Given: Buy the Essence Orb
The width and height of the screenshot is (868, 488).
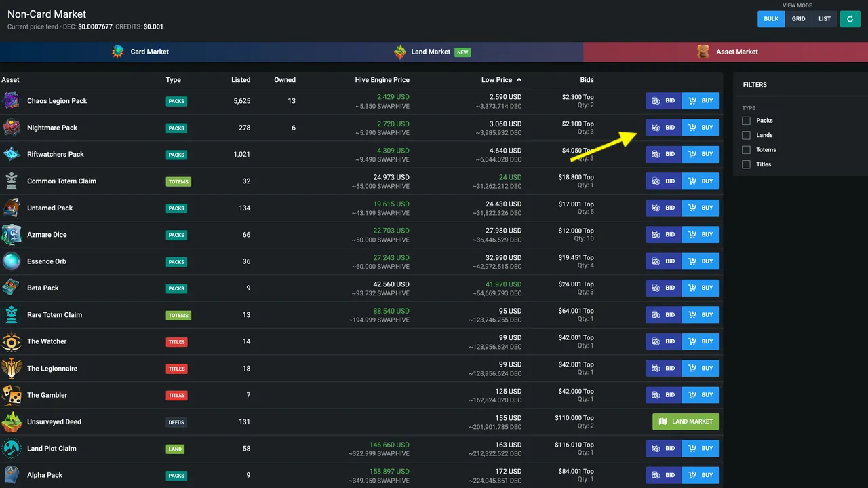Looking at the screenshot, I should tap(701, 261).
